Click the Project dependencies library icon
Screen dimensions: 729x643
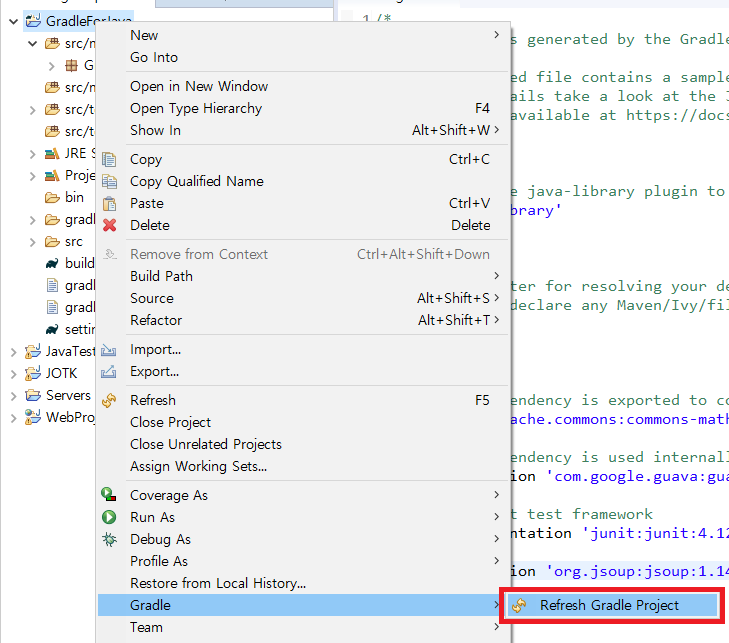(x=52, y=176)
